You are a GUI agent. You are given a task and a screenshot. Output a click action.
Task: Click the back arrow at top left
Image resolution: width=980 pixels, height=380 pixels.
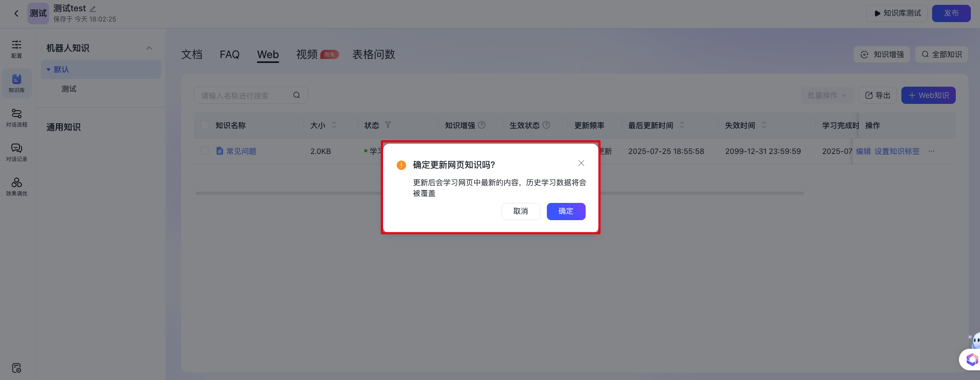click(16, 13)
